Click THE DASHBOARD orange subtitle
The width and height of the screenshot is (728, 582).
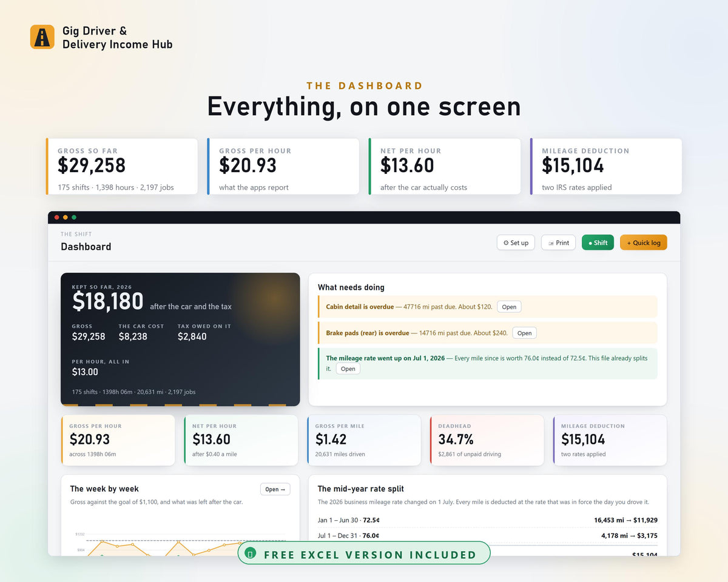pyautogui.click(x=365, y=86)
